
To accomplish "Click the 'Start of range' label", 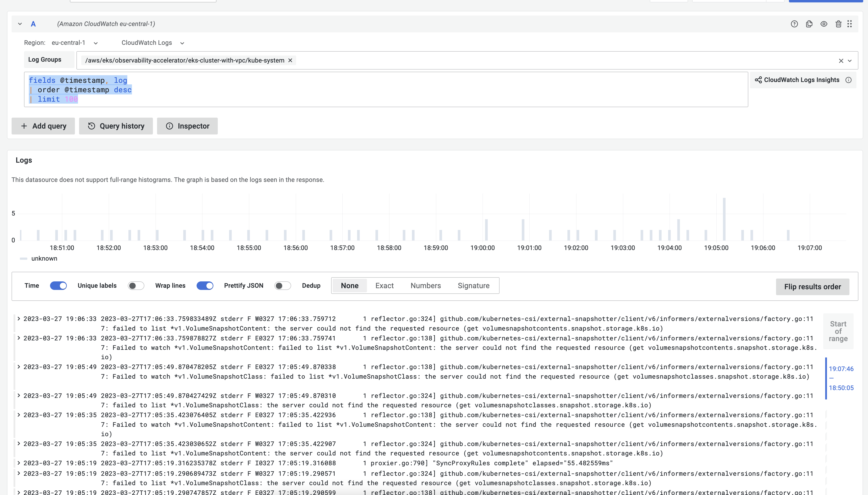I will [838, 331].
